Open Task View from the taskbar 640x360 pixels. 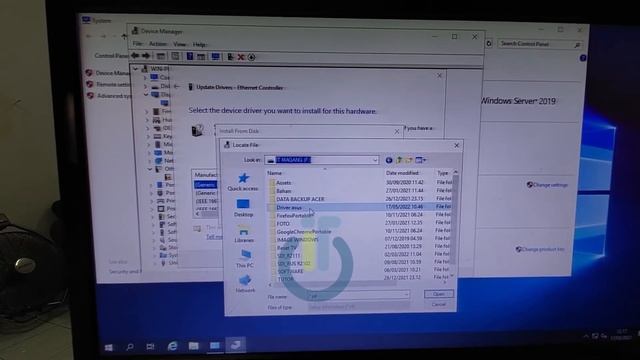[x=150, y=347]
